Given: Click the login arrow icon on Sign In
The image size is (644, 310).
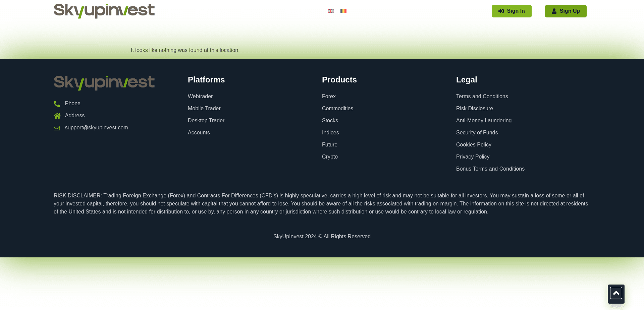Looking at the screenshot, I should (x=501, y=11).
